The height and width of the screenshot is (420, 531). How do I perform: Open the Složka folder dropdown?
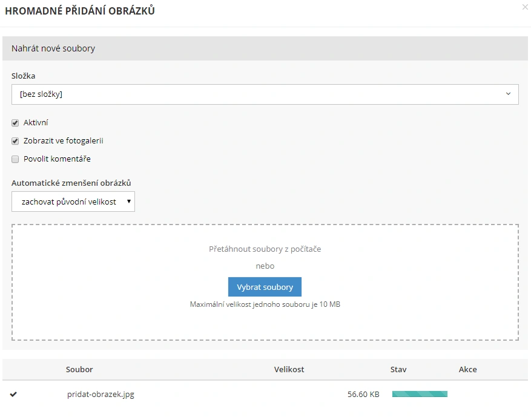(265, 94)
